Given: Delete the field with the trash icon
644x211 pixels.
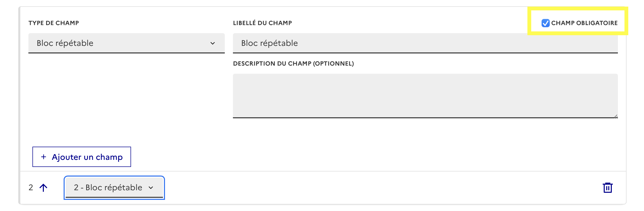Looking at the screenshot, I should tap(608, 188).
